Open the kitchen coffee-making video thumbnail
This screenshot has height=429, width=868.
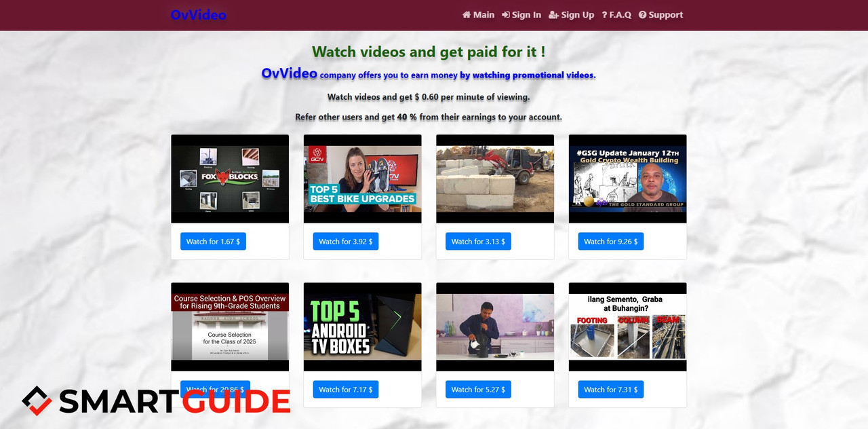click(495, 327)
